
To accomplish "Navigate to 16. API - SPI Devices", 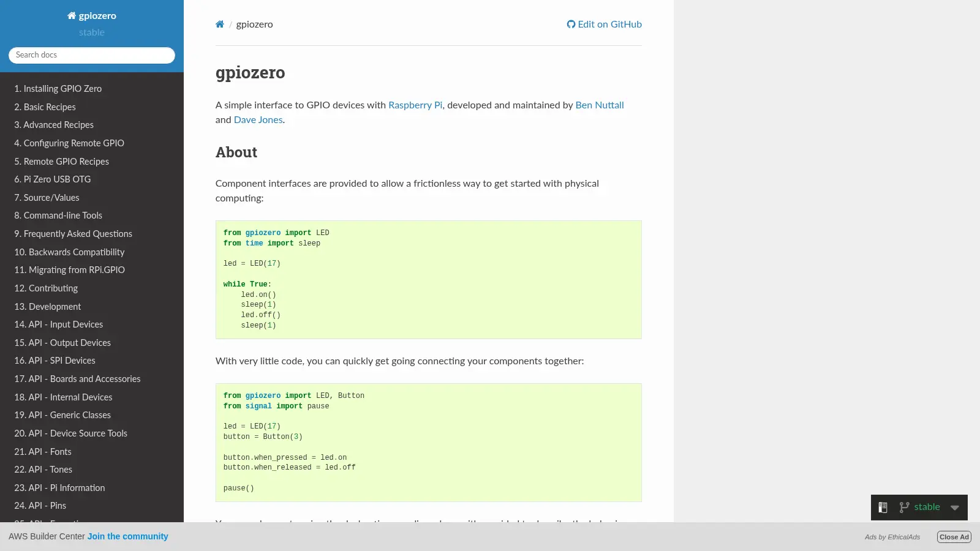I will [x=92, y=361].
